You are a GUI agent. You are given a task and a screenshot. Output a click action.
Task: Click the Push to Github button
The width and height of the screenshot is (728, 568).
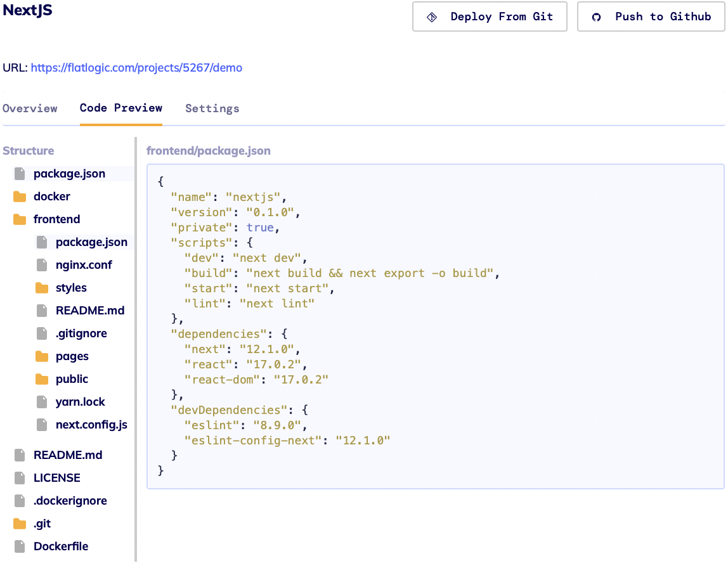click(x=651, y=16)
